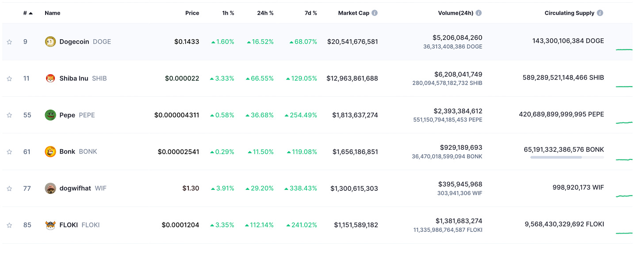This screenshot has width=644, height=253.
Task: Click dogwifhat 7d change 338.43%
Action: [301, 188]
